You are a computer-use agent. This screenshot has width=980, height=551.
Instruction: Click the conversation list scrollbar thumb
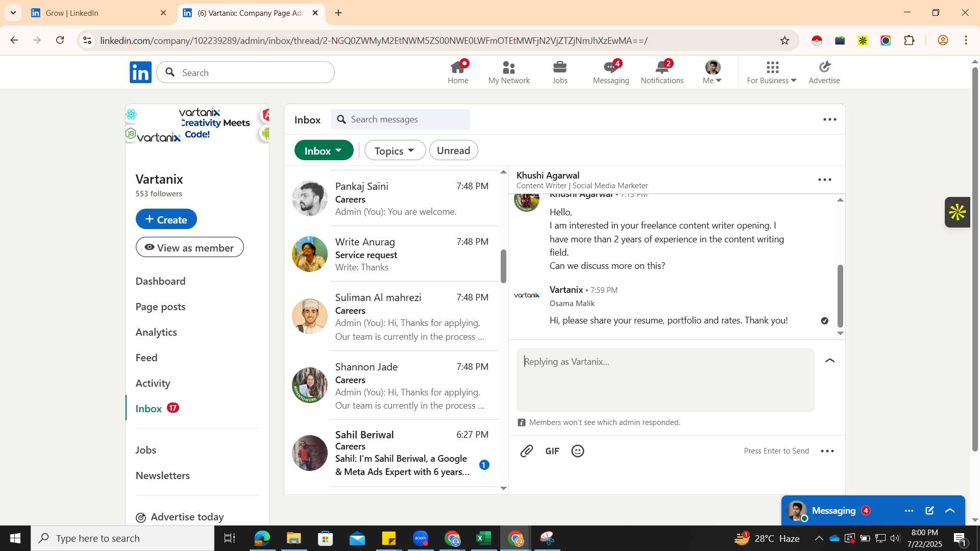point(503,266)
